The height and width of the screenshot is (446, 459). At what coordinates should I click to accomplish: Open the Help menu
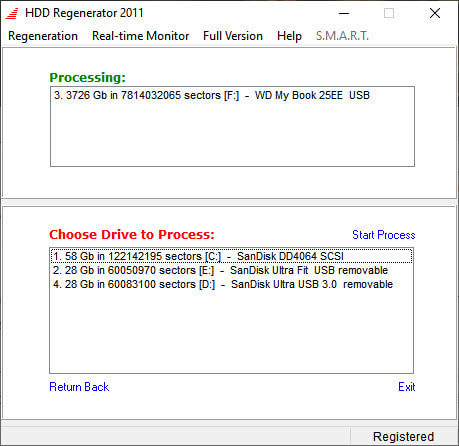(289, 36)
